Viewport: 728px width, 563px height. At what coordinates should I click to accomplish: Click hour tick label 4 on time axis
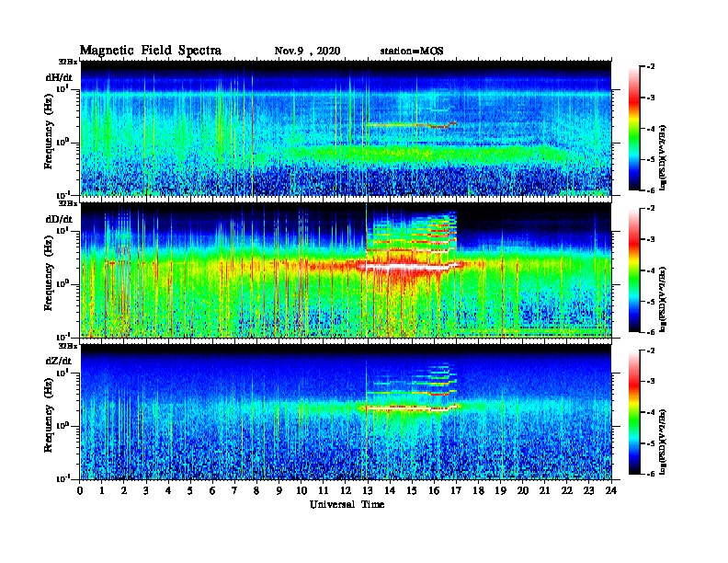[x=168, y=490]
